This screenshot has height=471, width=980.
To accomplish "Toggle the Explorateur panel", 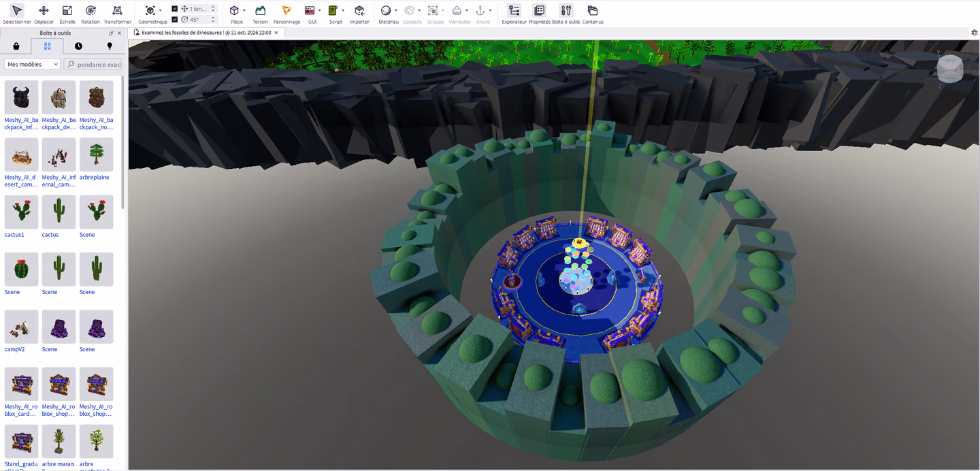I will (514, 14).
